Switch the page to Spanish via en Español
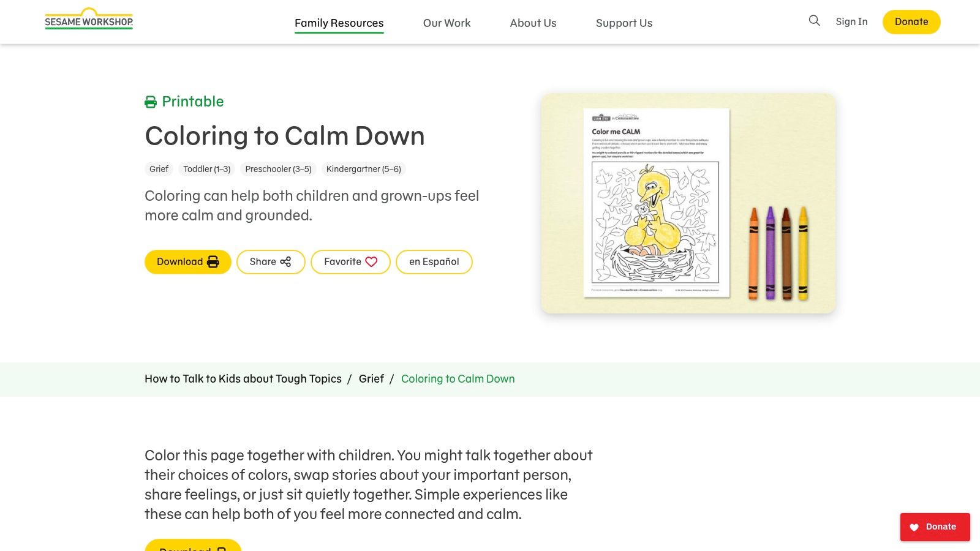 pos(434,261)
